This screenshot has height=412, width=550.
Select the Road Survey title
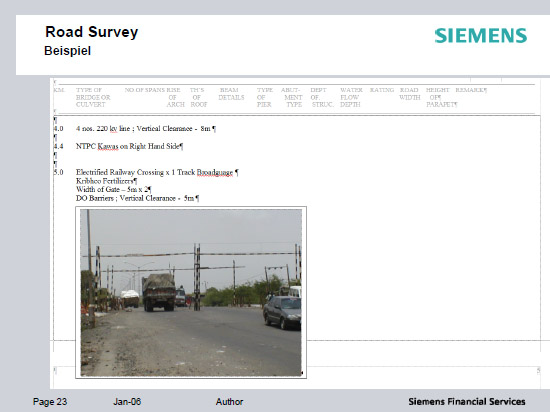[92, 32]
